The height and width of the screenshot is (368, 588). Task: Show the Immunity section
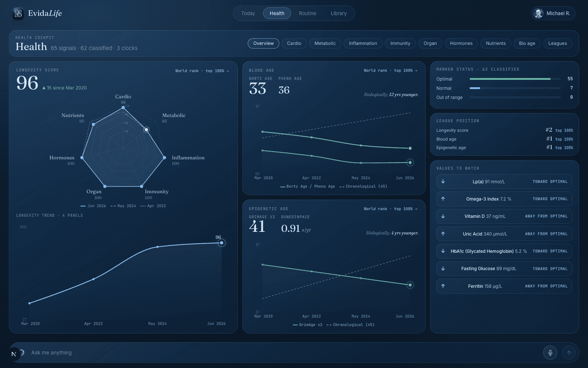pos(400,43)
